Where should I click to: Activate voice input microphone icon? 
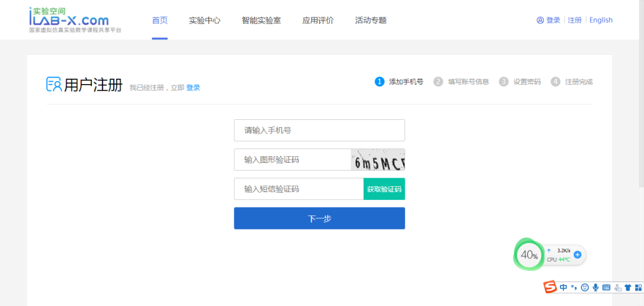pos(595,288)
